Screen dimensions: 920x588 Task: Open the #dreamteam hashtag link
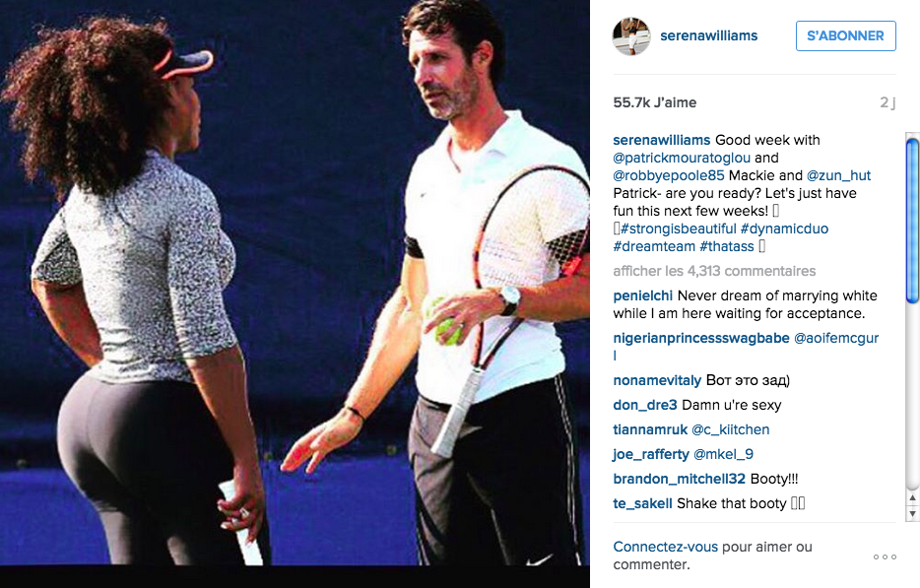(654, 246)
